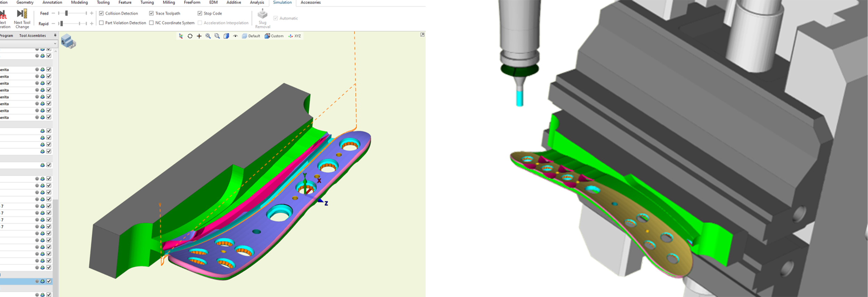
Task: Activate the pan view crosshair icon
Action: 199,36
